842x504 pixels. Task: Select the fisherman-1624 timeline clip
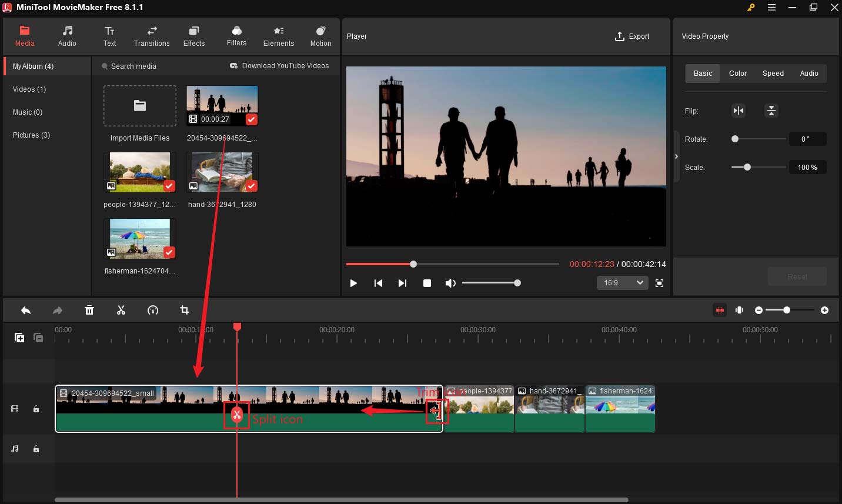click(x=620, y=409)
